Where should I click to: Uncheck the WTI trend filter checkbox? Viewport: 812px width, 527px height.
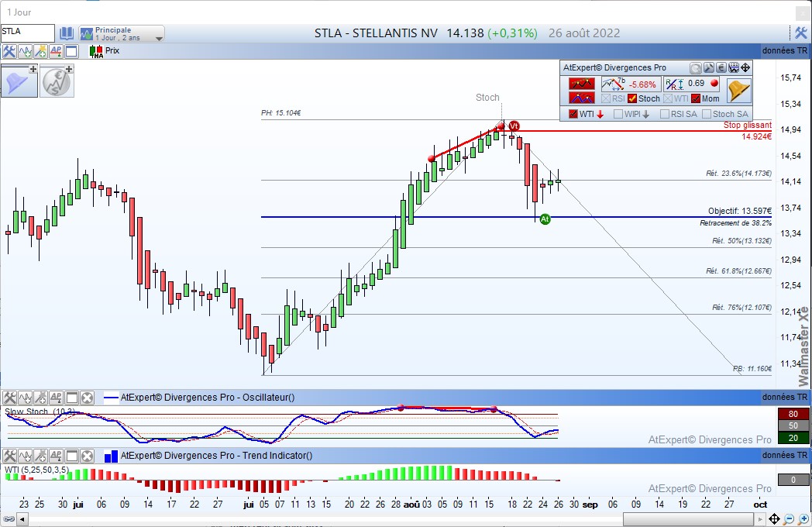573,114
